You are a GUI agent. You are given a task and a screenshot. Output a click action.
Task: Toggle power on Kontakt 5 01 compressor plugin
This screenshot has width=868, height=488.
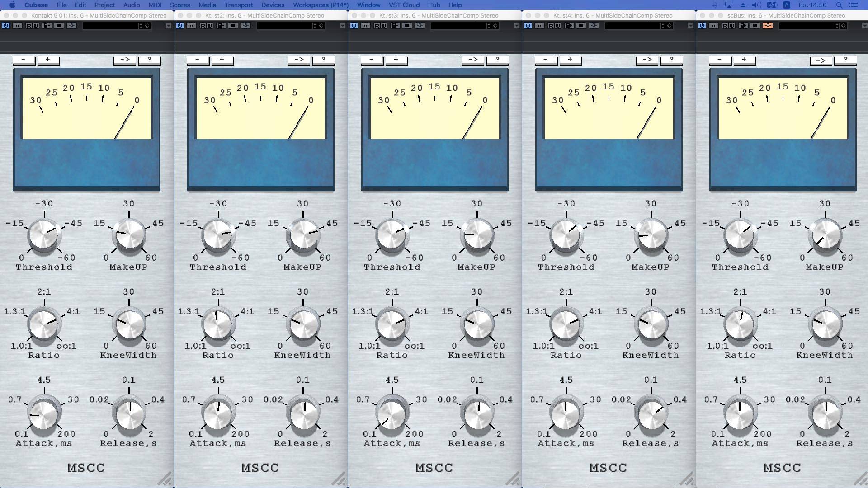[6, 26]
